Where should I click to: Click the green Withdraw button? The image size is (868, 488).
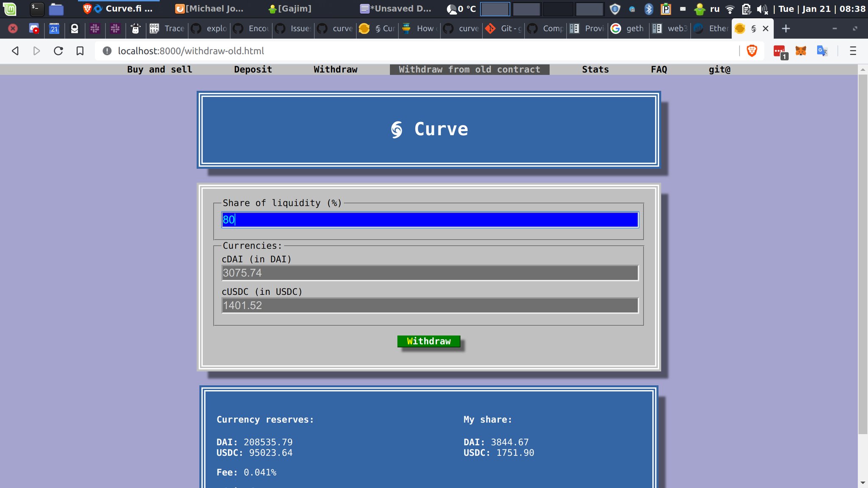tap(428, 341)
